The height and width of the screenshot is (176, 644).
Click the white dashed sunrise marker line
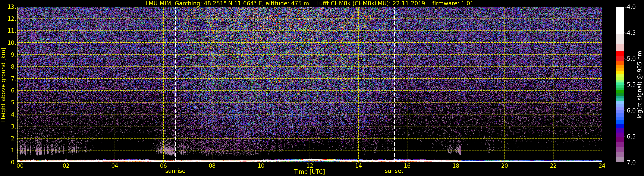tap(176, 84)
